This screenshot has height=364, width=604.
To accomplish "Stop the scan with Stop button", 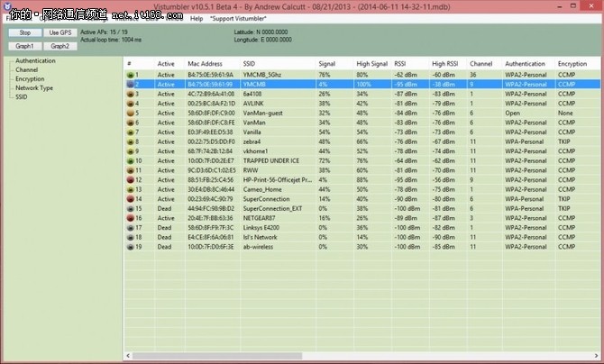I will (25, 32).
